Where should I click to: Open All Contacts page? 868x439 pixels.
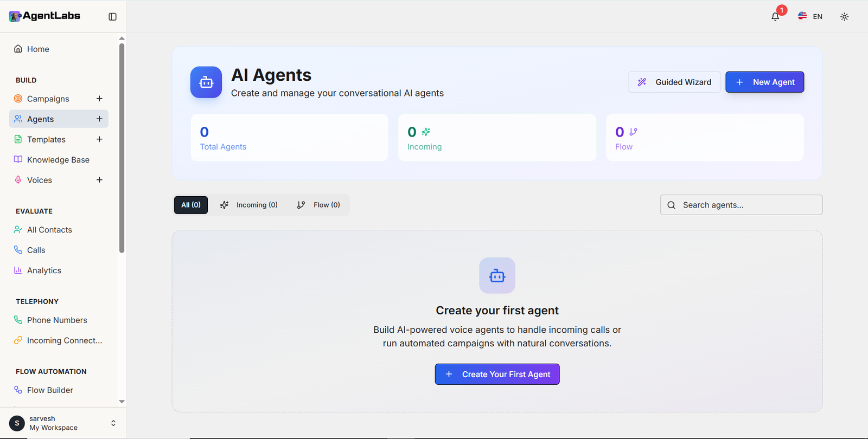[x=59, y=230]
